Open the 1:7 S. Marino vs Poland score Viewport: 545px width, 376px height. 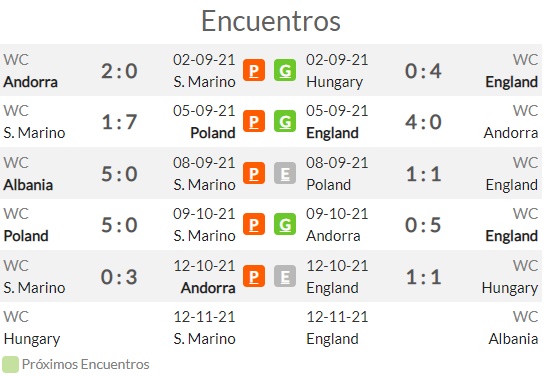point(119,122)
